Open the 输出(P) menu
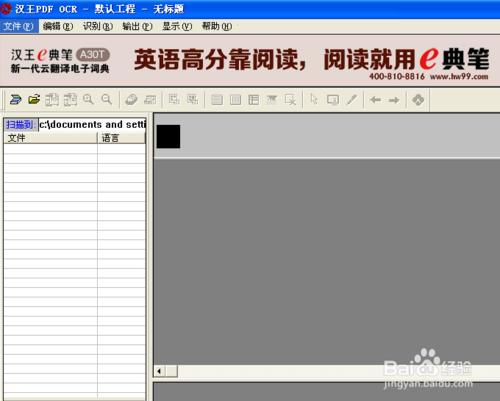Viewport: 500px width, 401px height. [x=137, y=26]
